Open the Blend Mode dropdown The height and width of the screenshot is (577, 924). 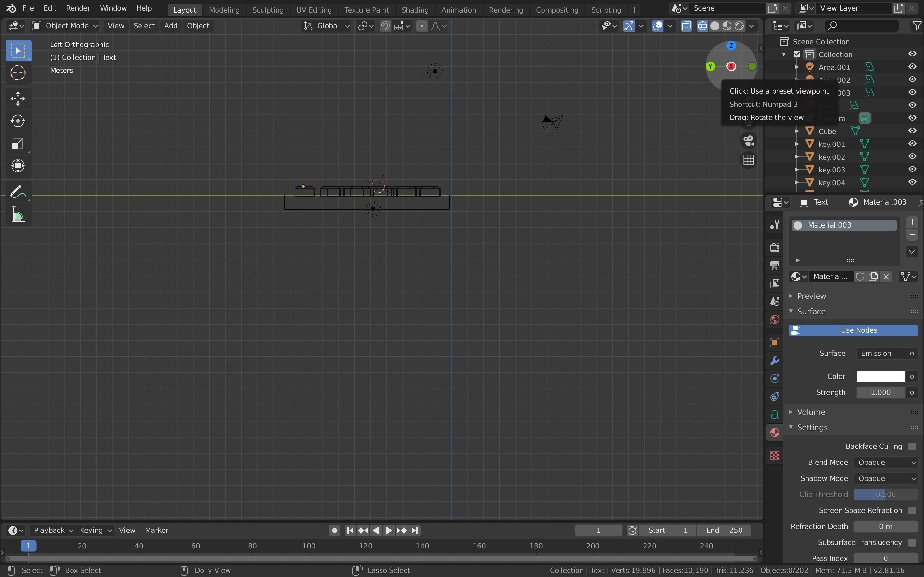(886, 462)
